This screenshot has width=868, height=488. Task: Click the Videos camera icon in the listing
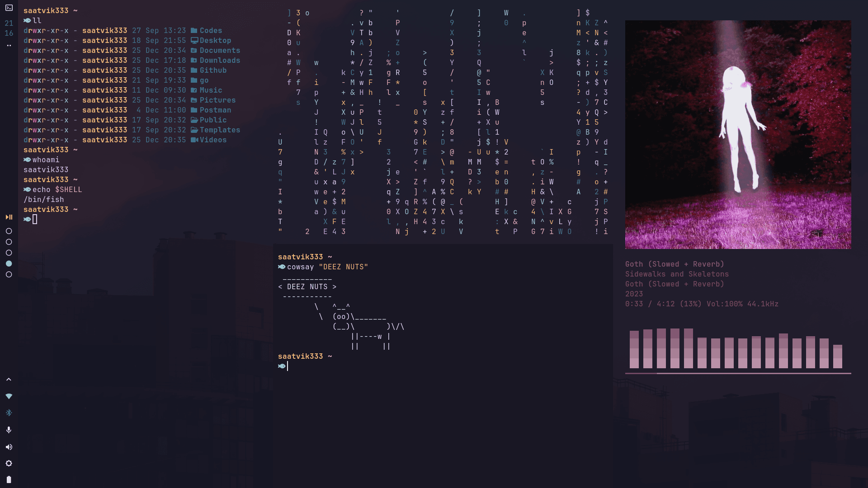click(194, 140)
